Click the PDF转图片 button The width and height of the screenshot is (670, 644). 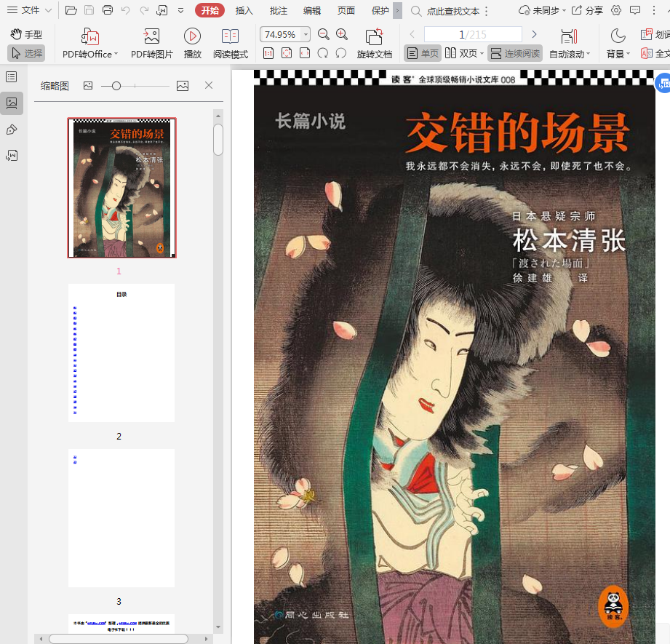(152, 44)
